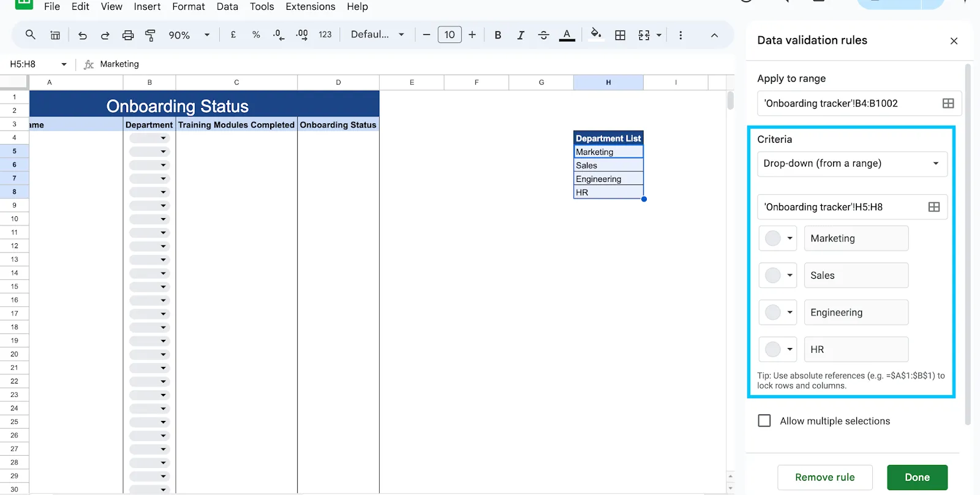The height and width of the screenshot is (495, 980).
Task: Select the paint format roller icon
Action: coord(150,36)
